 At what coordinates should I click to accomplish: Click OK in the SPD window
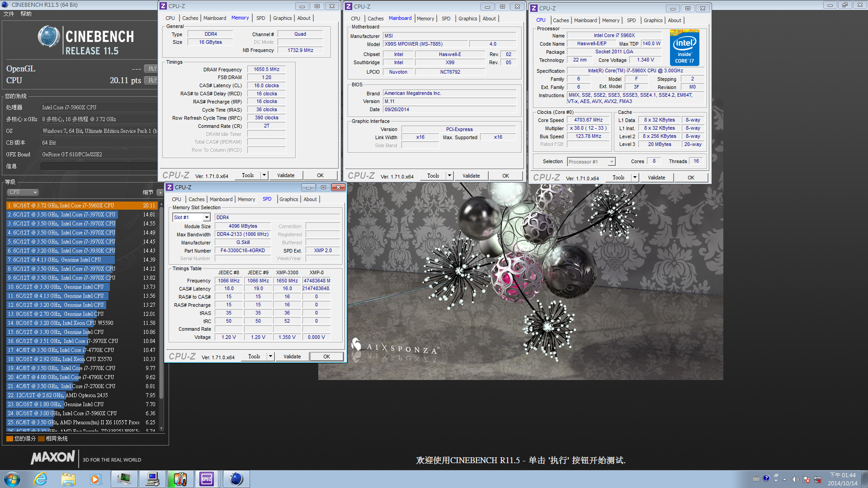pos(326,357)
